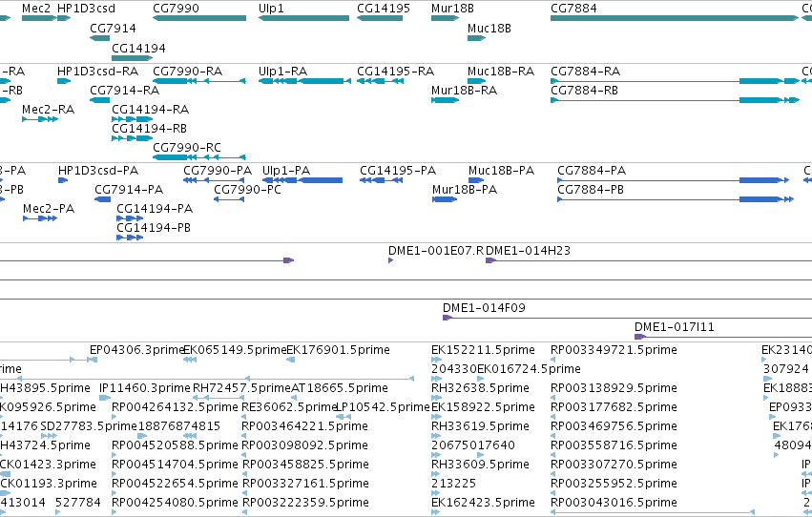
Task: Click the HP1D3csd-PA protein label
Action: pos(98,170)
